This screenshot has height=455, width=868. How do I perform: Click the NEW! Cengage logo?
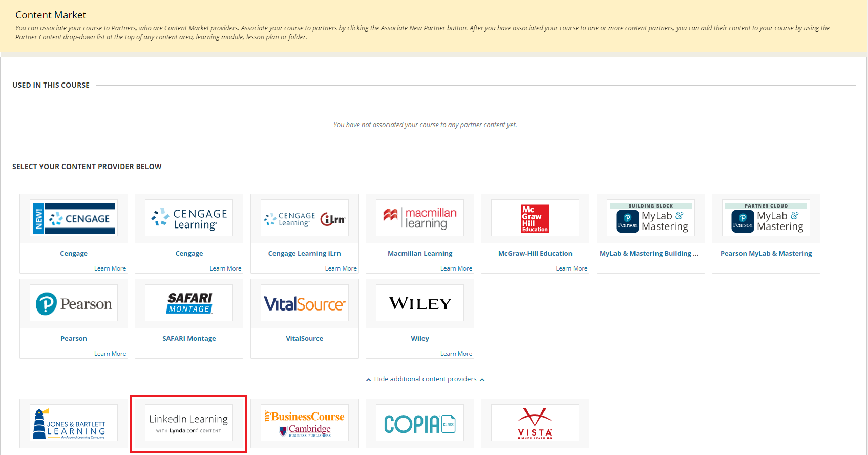pos(74,218)
